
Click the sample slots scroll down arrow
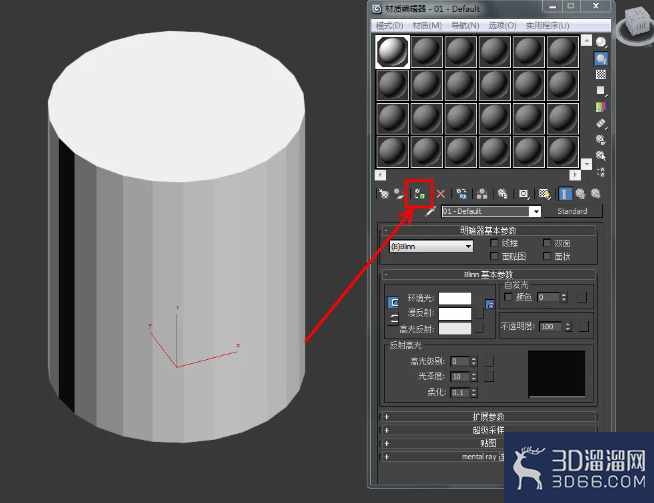click(586, 164)
